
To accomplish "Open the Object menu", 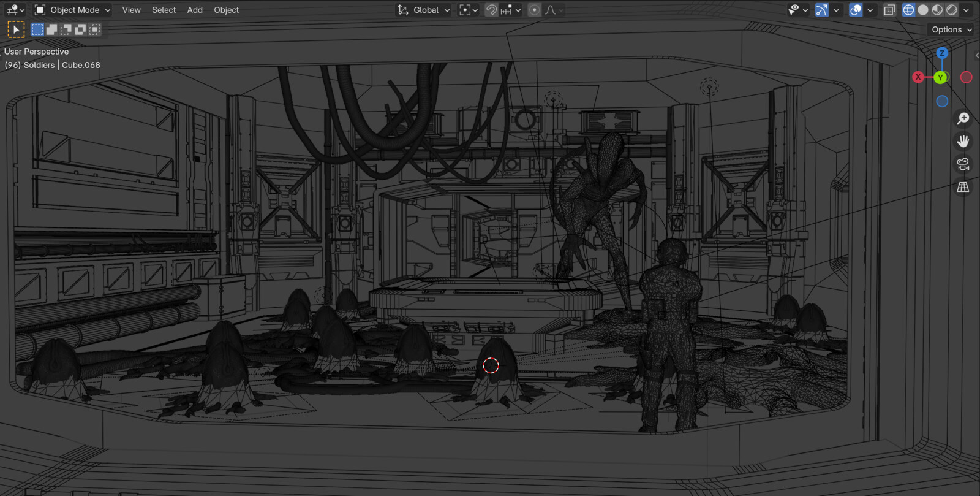I will (226, 10).
